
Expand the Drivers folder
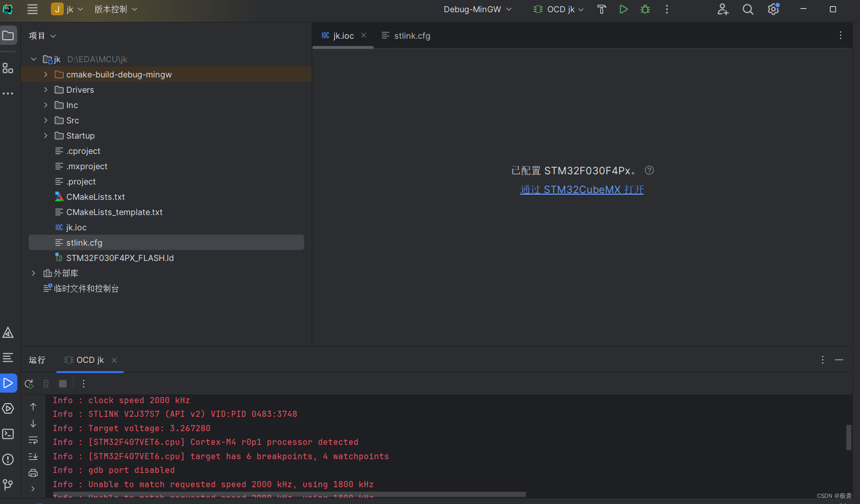45,90
